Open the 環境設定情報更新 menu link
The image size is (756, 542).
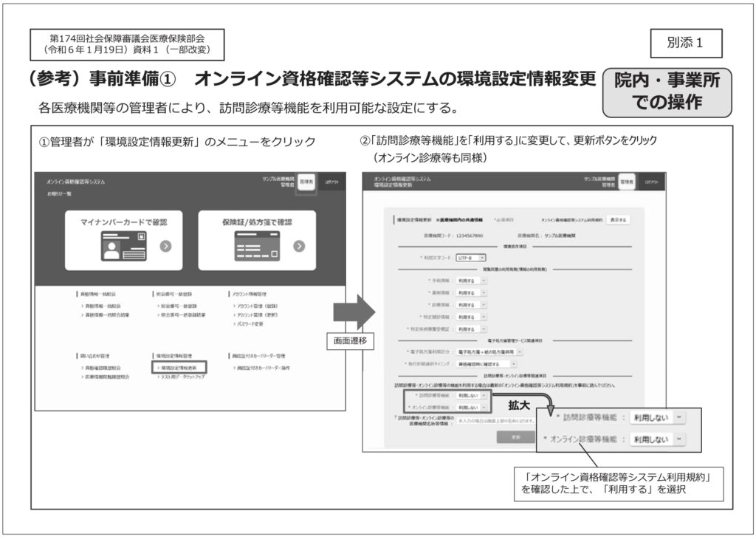(179, 368)
